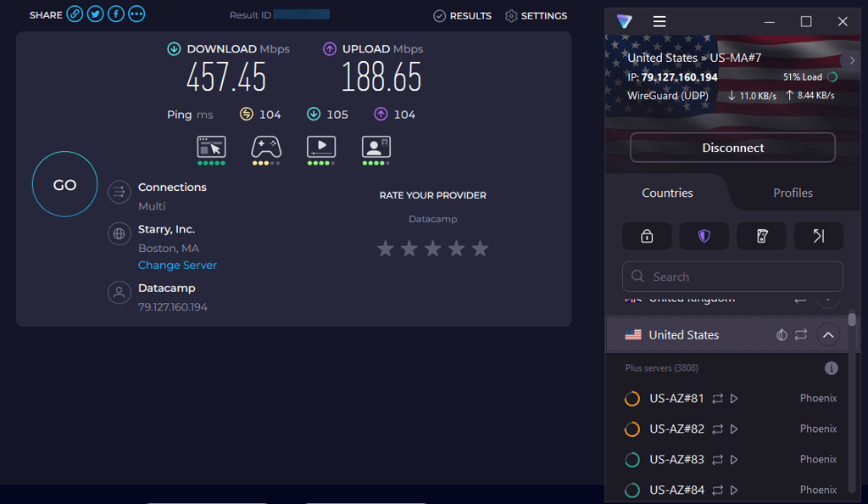
Task: Click the Proton VPN logo
Action: [x=625, y=21]
